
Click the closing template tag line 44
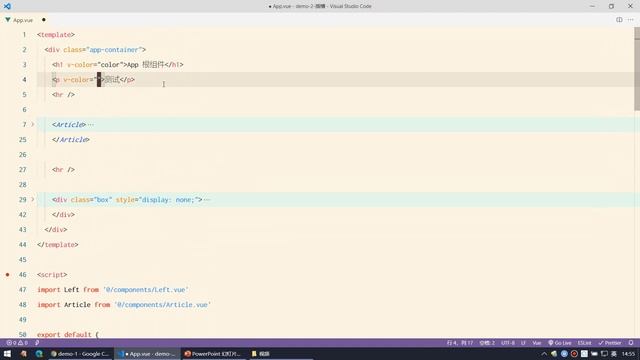(58, 245)
